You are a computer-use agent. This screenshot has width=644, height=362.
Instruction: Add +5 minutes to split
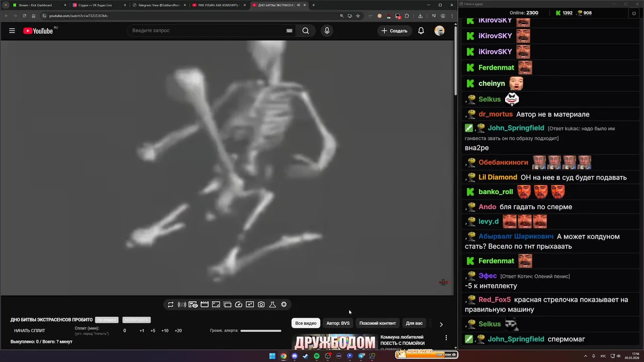click(153, 331)
